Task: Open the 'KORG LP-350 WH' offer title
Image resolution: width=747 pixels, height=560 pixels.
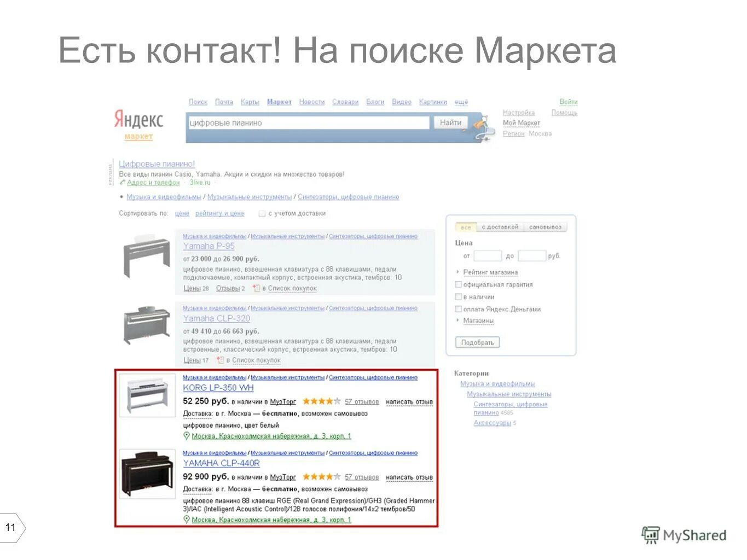Action: 218,388
